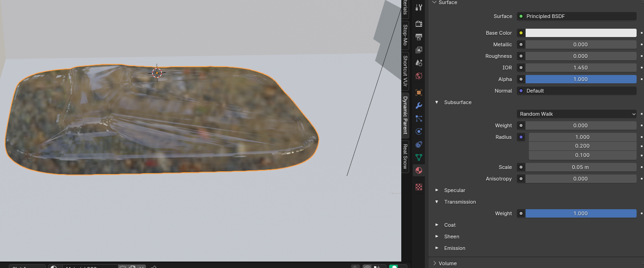Open the Normal Default input selector
The image size is (644, 268).
pyautogui.click(x=577, y=91)
